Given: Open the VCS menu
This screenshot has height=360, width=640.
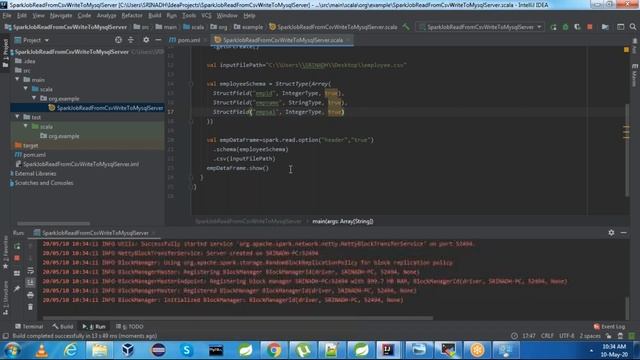Looking at the screenshot, I should tap(206, 16).
